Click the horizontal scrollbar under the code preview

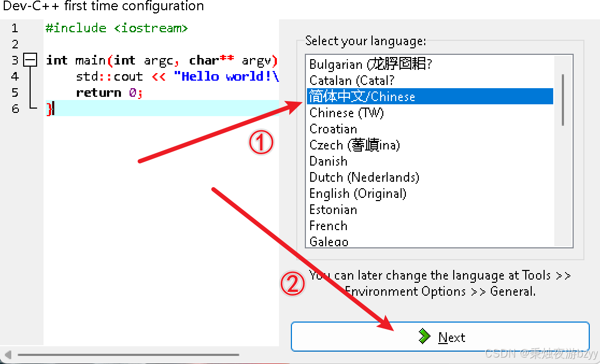pos(128,355)
